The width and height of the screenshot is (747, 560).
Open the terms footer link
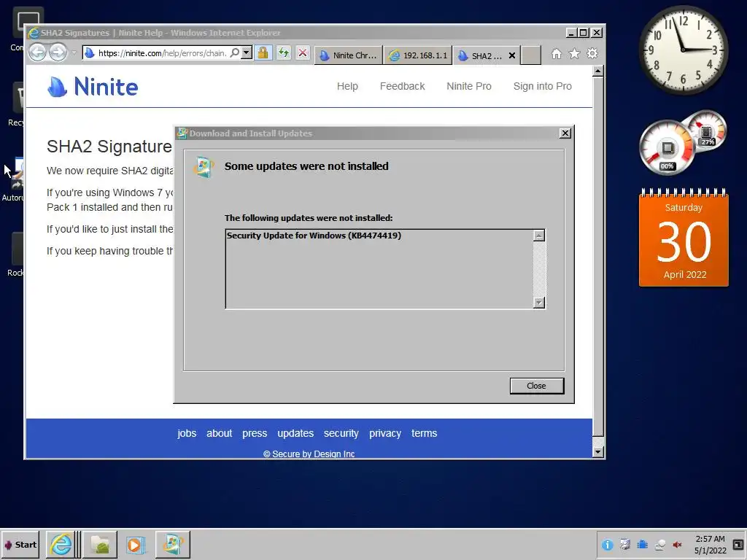[x=424, y=433]
